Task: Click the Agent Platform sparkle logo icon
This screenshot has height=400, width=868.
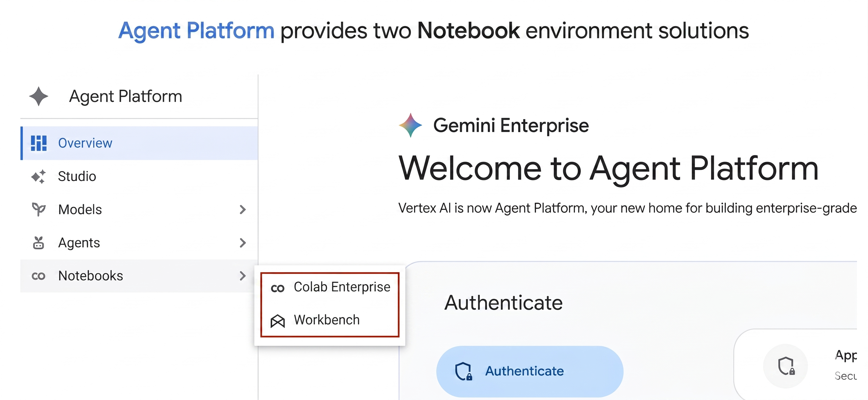Action: [39, 96]
